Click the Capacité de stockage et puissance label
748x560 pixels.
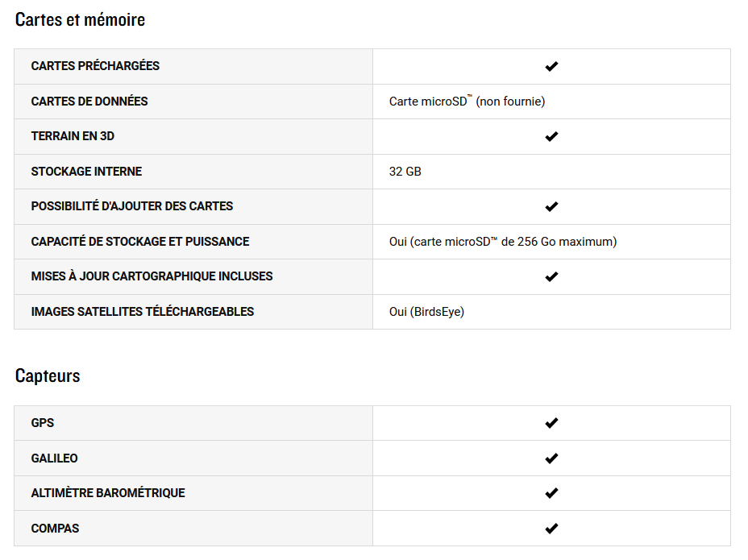tap(140, 242)
